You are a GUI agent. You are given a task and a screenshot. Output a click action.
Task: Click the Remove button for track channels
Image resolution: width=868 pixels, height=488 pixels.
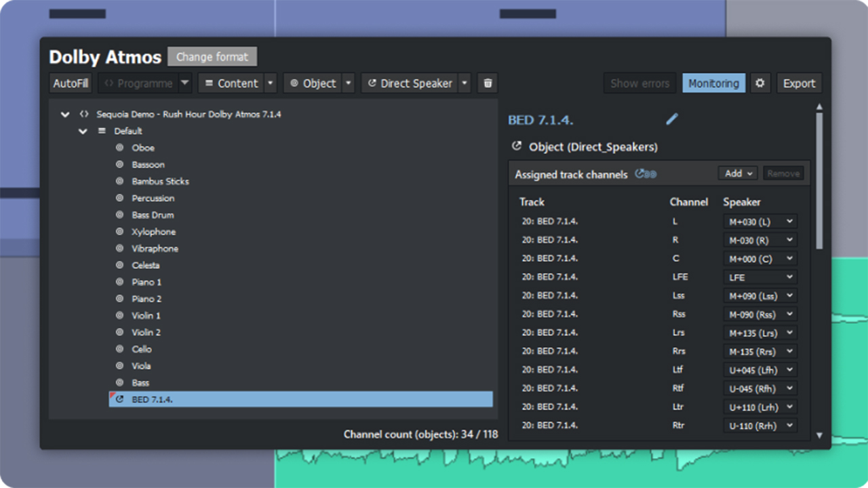pos(783,174)
